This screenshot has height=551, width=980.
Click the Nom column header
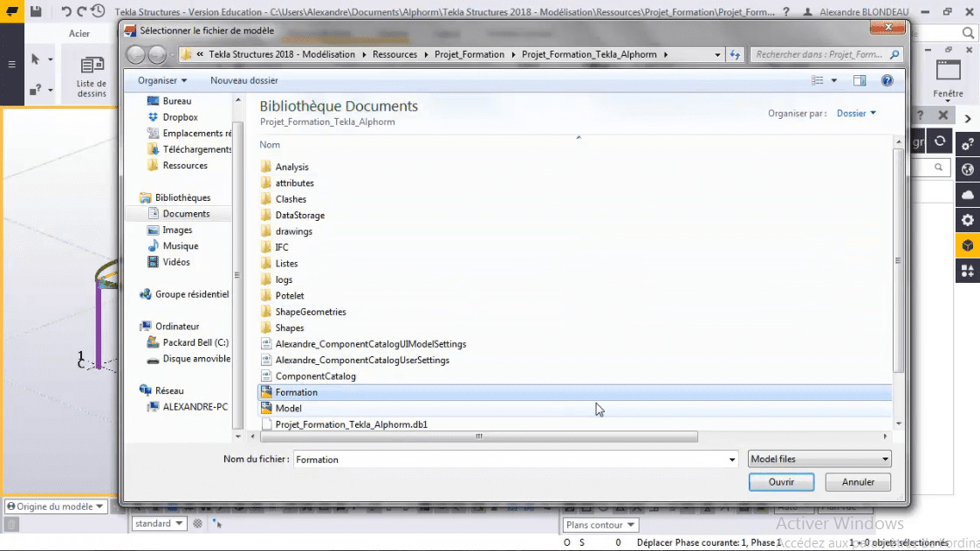[270, 144]
